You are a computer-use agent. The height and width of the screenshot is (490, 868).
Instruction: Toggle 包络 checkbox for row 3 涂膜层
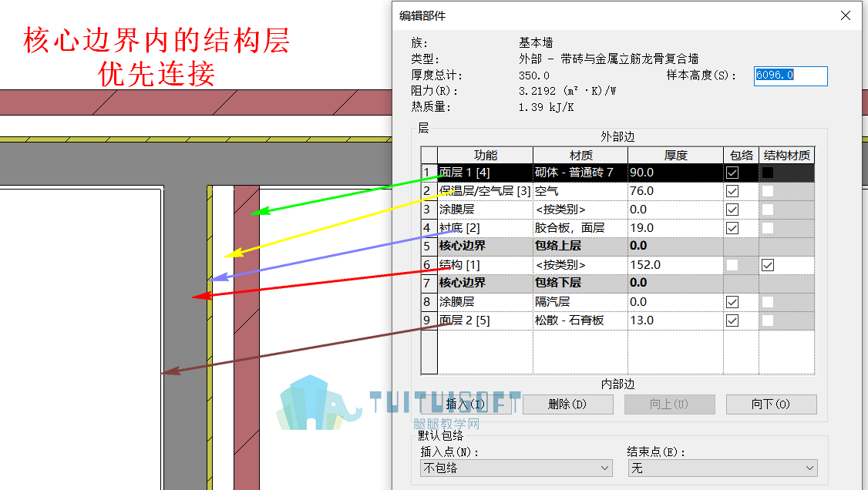(732, 210)
